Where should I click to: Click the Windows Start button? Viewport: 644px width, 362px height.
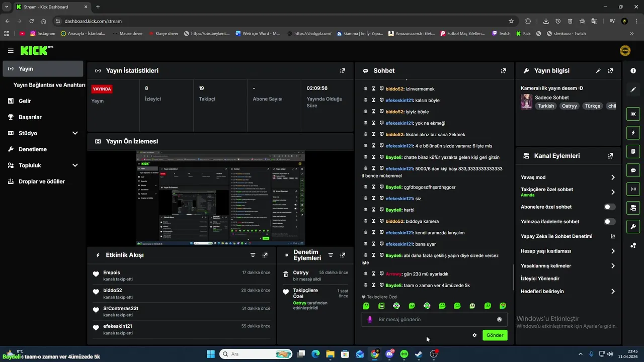[211, 354]
